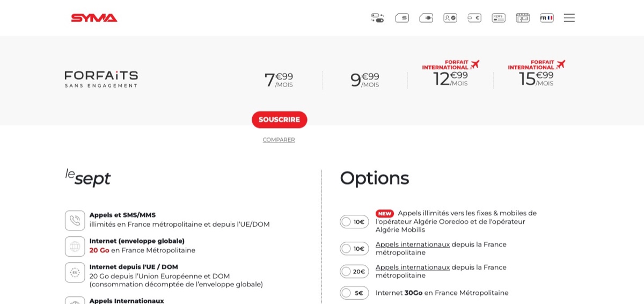
Task: Toggle the 10€ Algérie Ooredoo Mobilis option
Action: [x=354, y=221]
